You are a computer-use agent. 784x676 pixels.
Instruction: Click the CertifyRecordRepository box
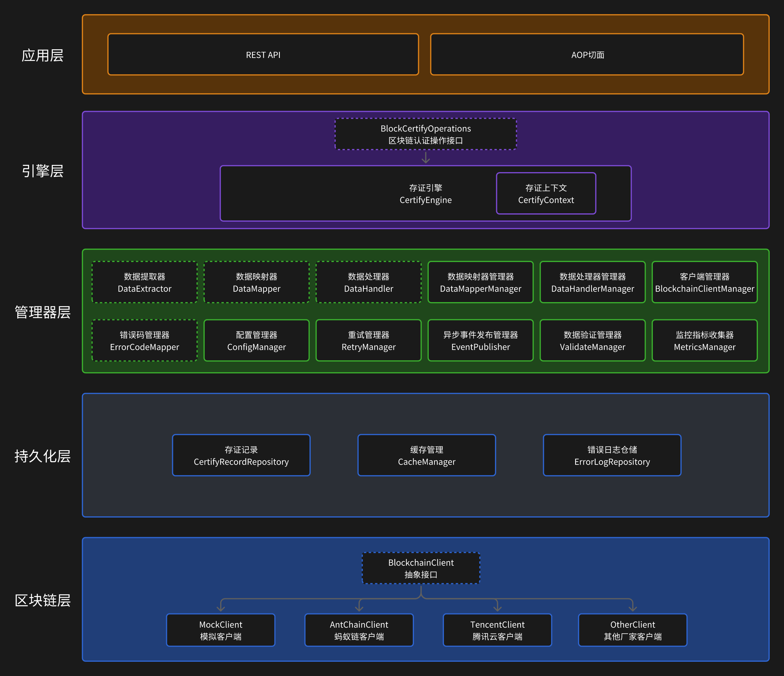click(241, 455)
